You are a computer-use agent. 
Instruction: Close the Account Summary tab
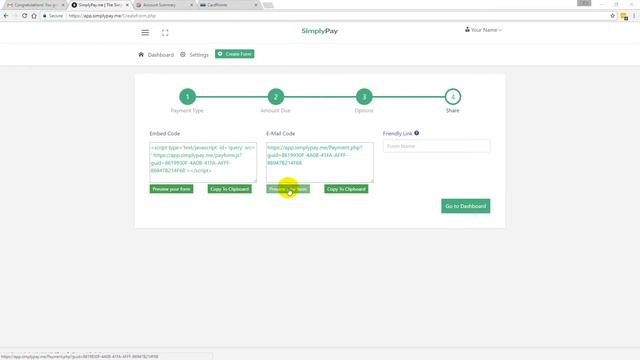[x=191, y=5]
